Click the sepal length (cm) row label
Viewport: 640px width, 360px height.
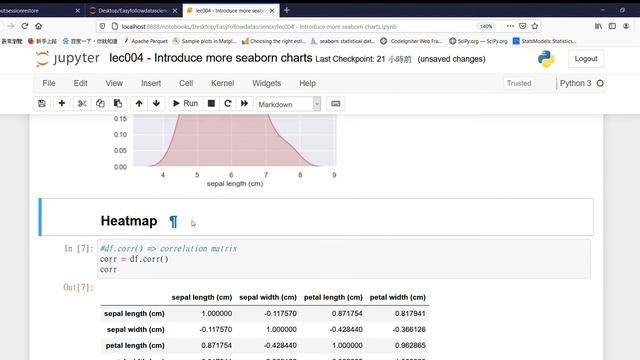pos(134,313)
